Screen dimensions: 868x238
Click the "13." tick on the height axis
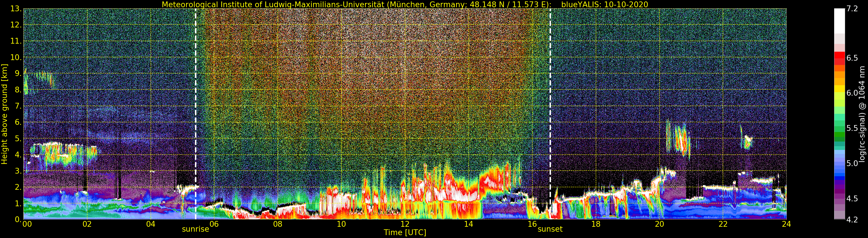tap(16, 9)
